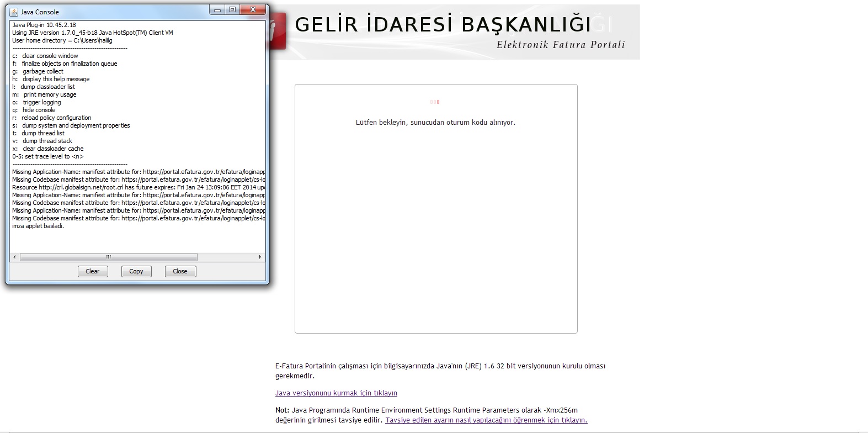Minimize the Java Console window
868x433 pixels.
click(x=217, y=10)
